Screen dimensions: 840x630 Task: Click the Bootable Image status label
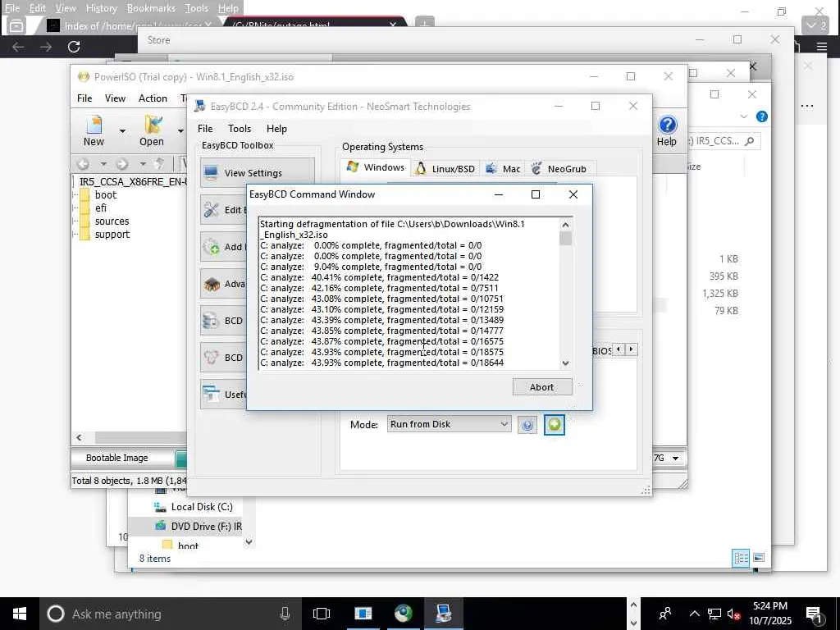click(x=116, y=458)
